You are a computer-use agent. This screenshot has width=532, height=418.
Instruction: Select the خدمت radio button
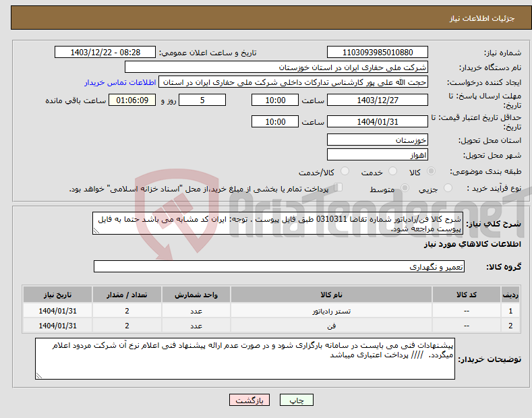pyautogui.click(x=392, y=171)
